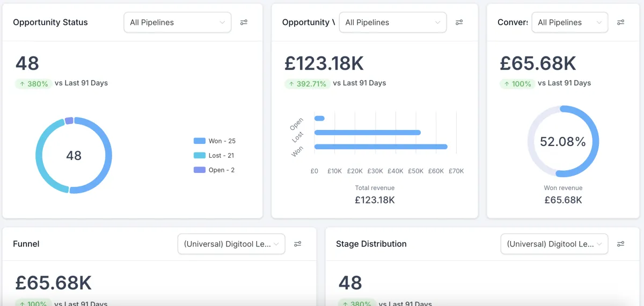
Task: Open the Stage Distribution pipeline dropdown
Action: click(x=554, y=244)
